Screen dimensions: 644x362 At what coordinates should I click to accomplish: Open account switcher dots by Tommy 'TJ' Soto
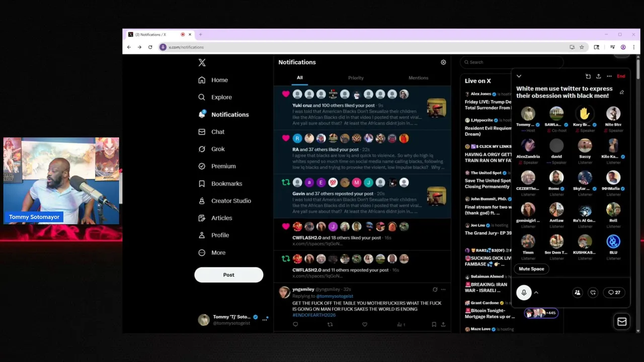265,319
